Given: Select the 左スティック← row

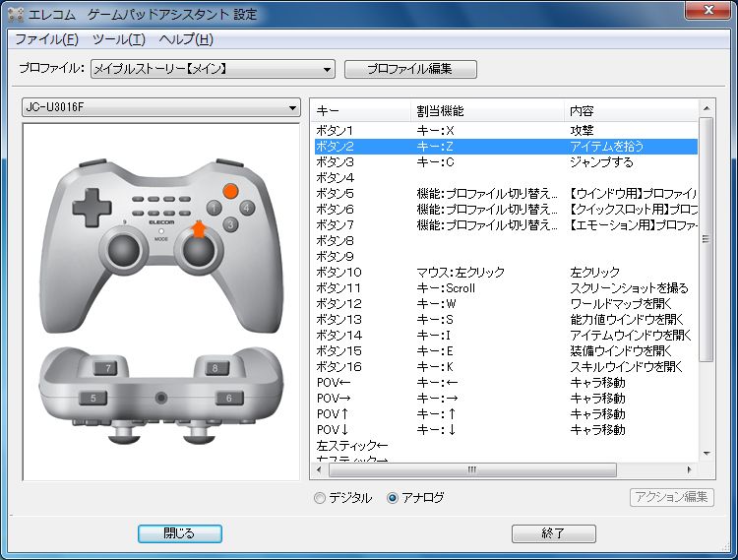Looking at the screenshot, I should [506, 446].
